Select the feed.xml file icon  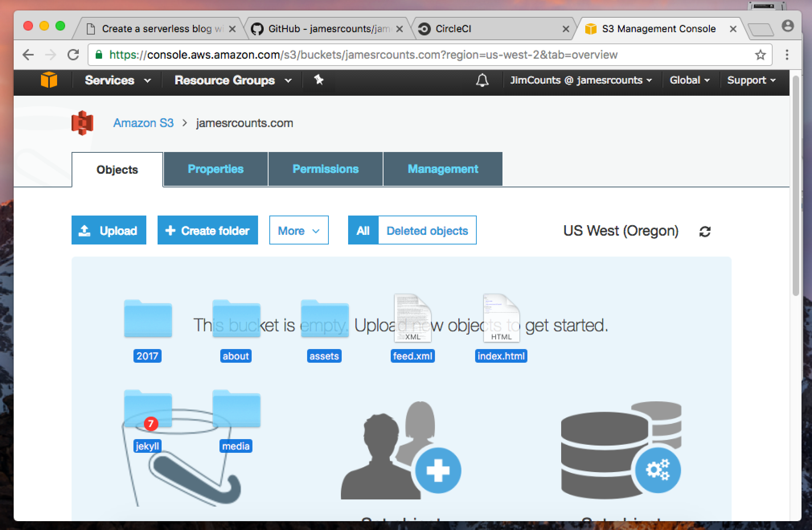(413, 318)
